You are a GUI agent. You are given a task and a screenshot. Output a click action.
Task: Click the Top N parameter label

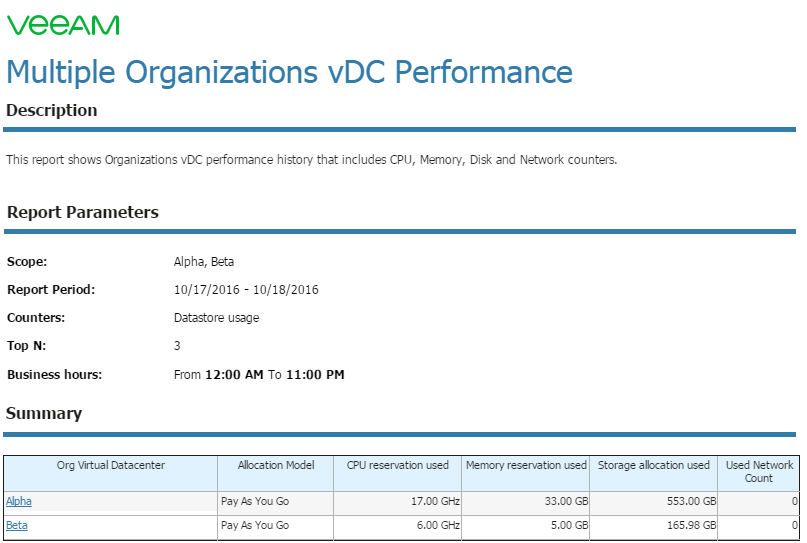coord(26,345)
